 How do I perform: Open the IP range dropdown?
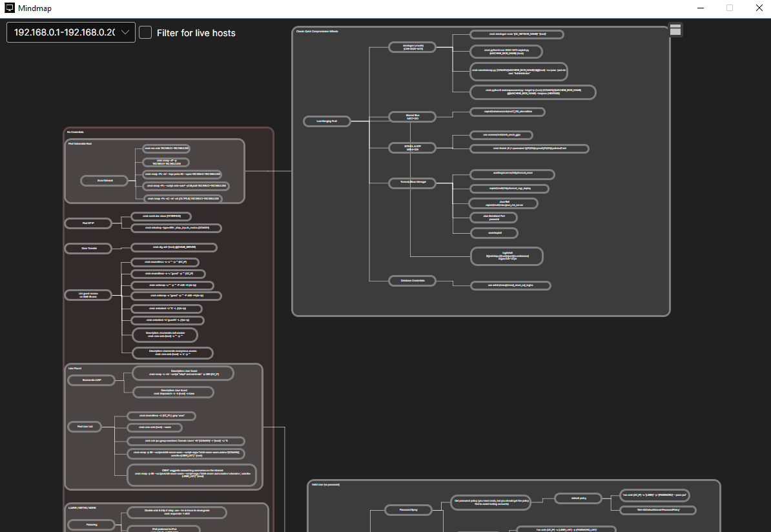pyautogui.click(x=71, y=32)
